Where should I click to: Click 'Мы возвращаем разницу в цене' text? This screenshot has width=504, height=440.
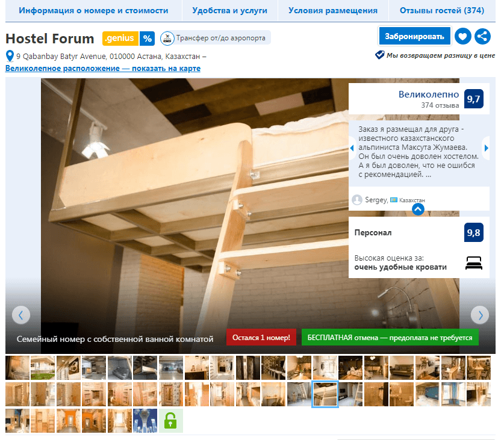click(441, 55)
